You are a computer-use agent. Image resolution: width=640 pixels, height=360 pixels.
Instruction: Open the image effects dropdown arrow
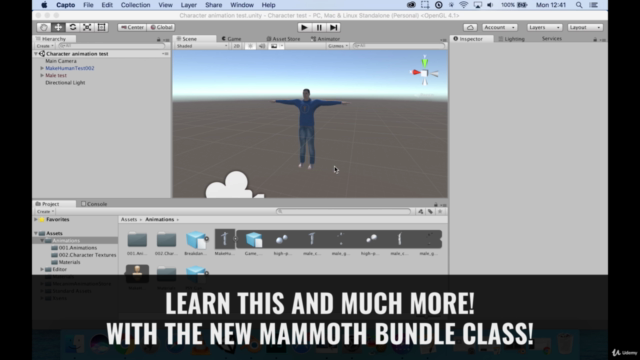(x=282, y=46)
